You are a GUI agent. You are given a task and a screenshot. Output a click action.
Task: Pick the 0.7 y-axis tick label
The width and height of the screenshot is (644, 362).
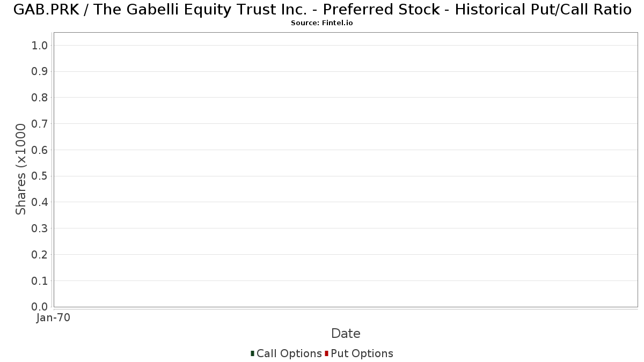click(40, 124)
